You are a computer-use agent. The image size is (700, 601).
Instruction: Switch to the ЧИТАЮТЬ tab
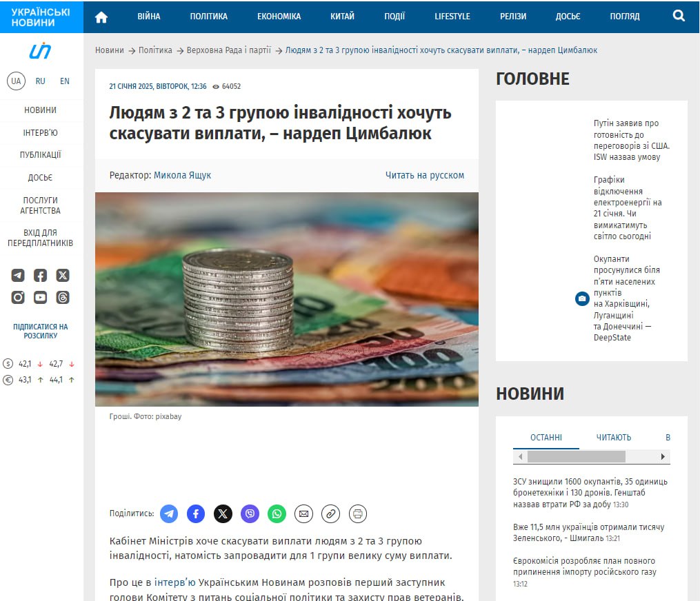[x=613, y=438]
